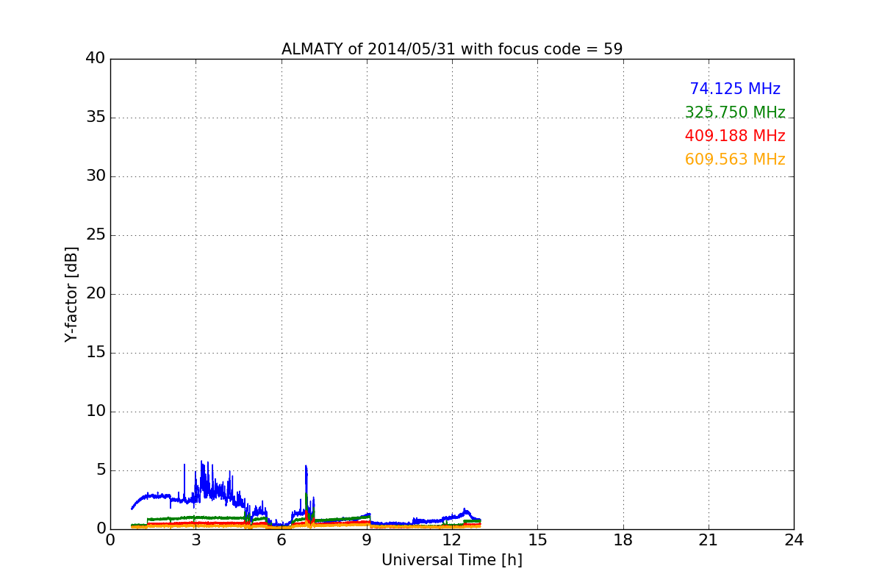882x588 pixels.
Task: Click the y-axis tick label 10
Action: (x=96, y=412)
